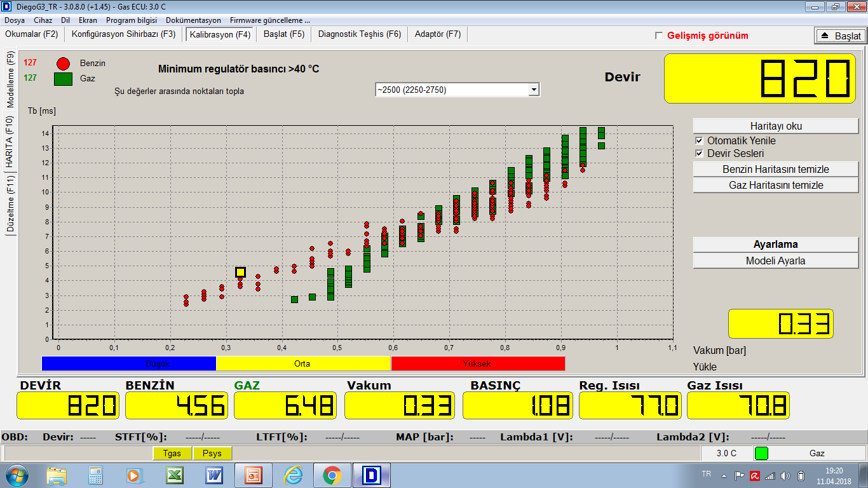The height and width of the screenshot is (488, 868).
Task: Launch Internet Explorer from the taskbar
Action: tap(293, 475)
